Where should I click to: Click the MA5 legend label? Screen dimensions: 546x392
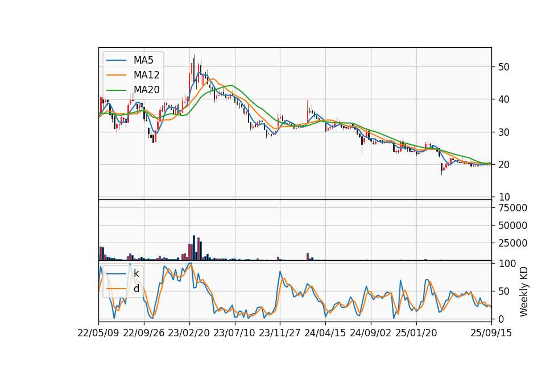pyautogui.click(x=143, y=60)
